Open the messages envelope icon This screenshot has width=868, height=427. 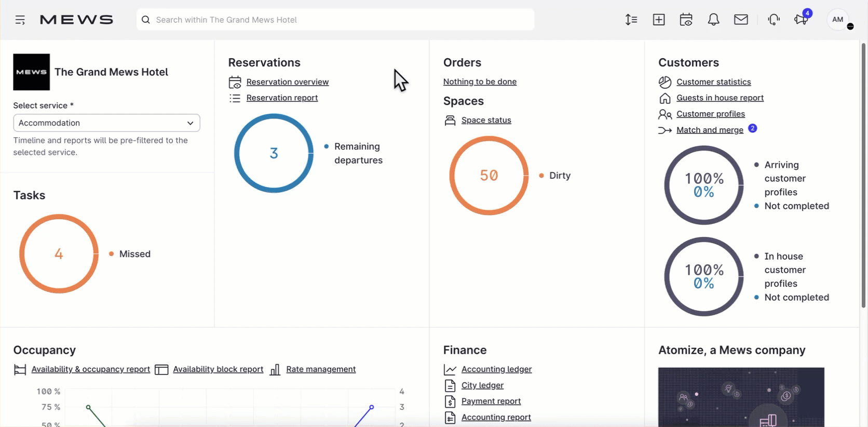[x=741, y=20]
